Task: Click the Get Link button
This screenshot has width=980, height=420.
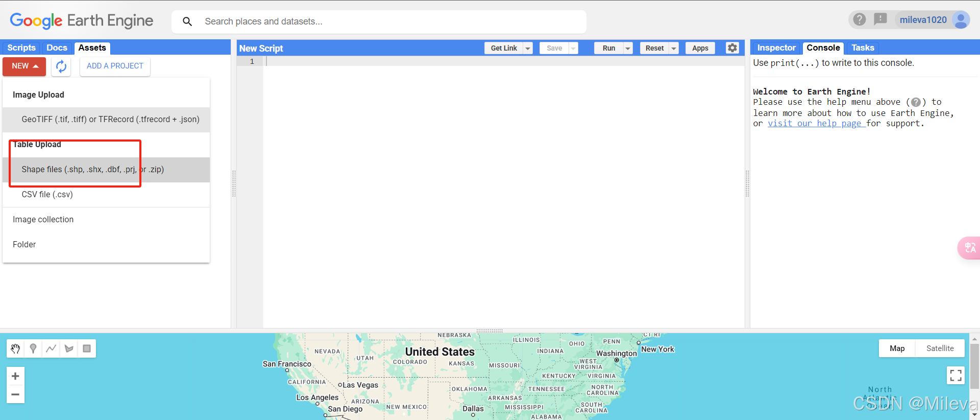Action: coord(504,48)
